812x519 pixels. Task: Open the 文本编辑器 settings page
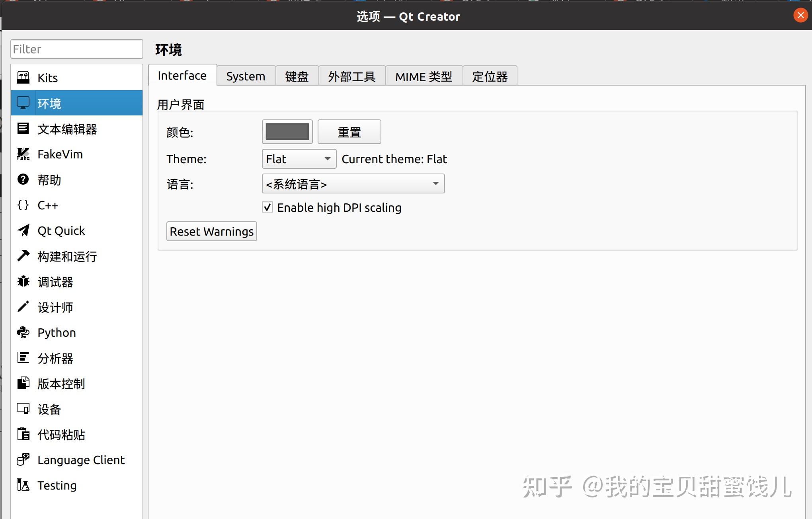pos(67,129)
